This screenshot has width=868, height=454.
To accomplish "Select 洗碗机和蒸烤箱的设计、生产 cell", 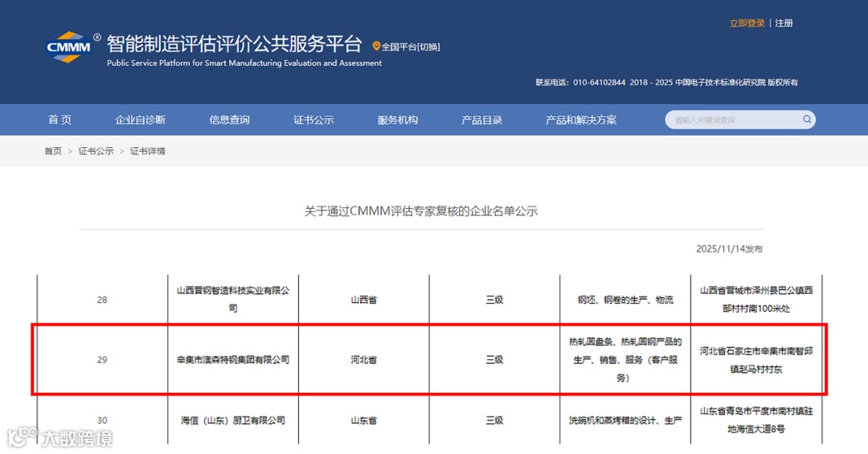I will [625, 420].
